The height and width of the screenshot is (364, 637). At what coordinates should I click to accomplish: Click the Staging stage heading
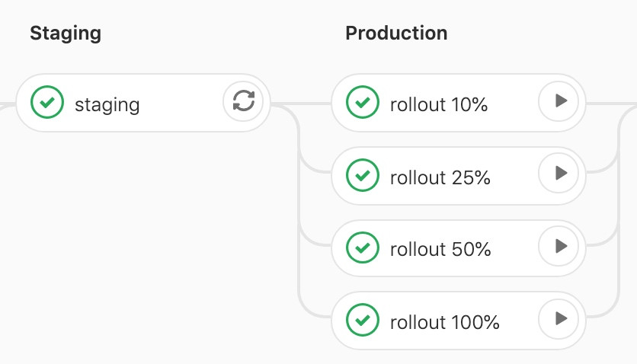pyautogui.click(x=65, y=34)
